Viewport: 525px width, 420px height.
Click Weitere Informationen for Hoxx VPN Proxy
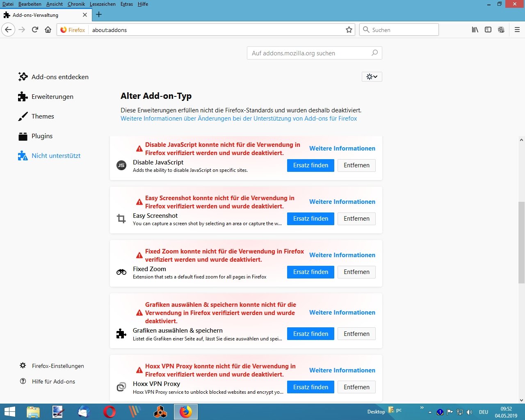coord(342,370)
